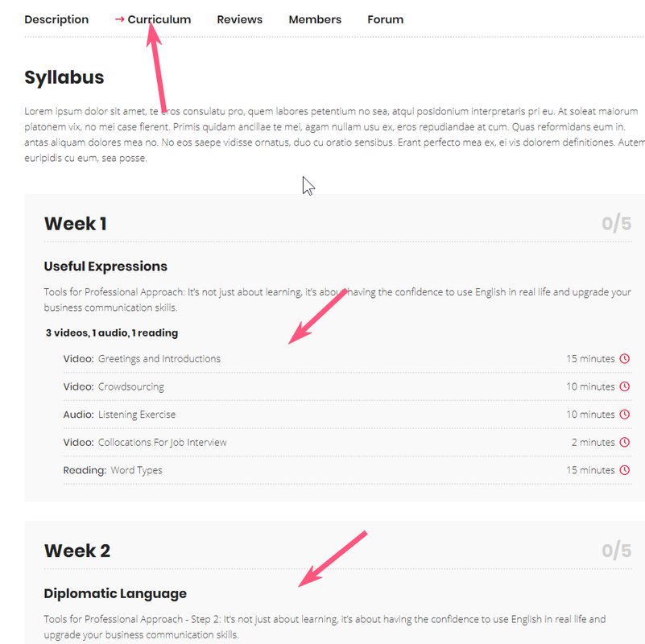Open the Crowdsourcing video lesson
This screenshot has width=645, height=644.
pyautogui.click(x=130, y=386)
